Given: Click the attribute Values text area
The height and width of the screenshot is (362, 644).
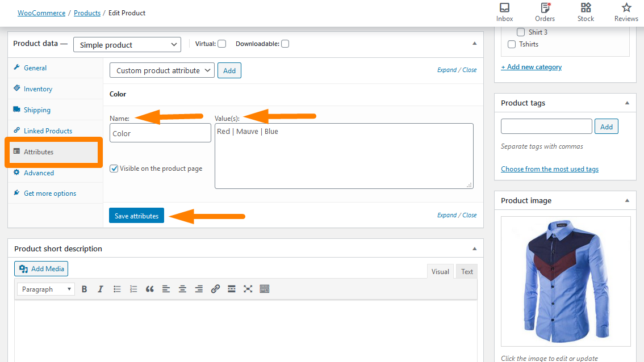Looking at the screenshot, I should tap(344, 156).
